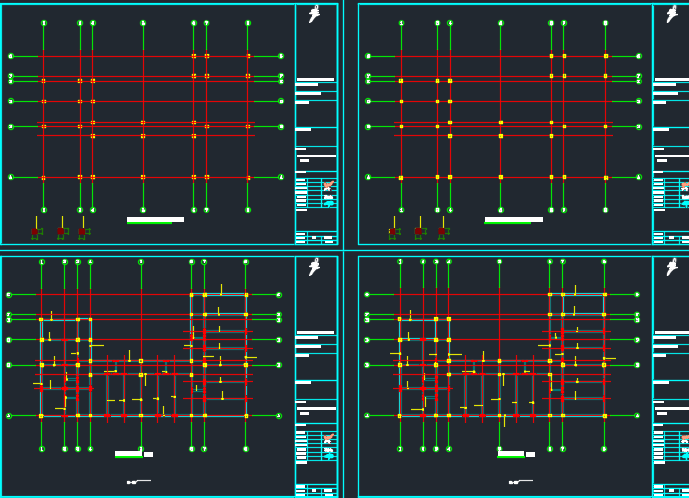Viewport: 689px width, 498px height.
Task: Select the small leader note at bottom of bottom-right sheet
Action: point(521,482)
